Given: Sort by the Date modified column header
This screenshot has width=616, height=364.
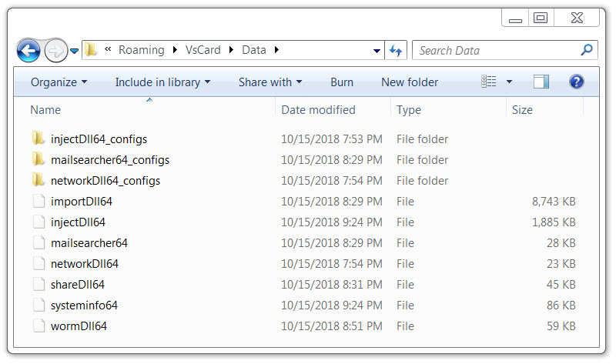Looking at the screenshot, I should tap(318, 110).
